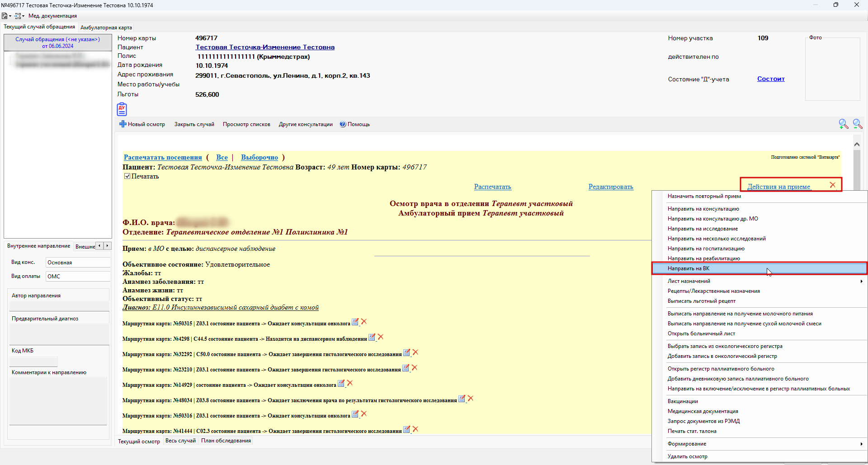The image size is (868, 465).
Task: Click the Редактировать link
Action: point(610,187)
